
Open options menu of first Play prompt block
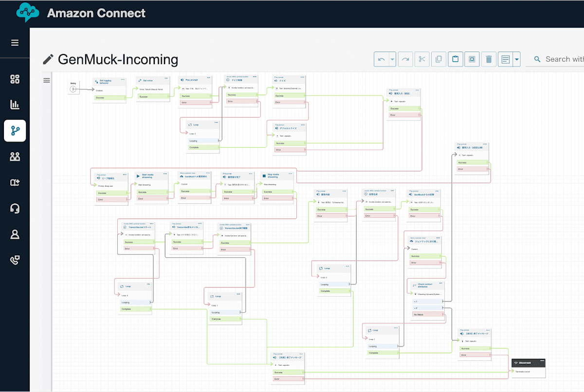tap(209, 78)
